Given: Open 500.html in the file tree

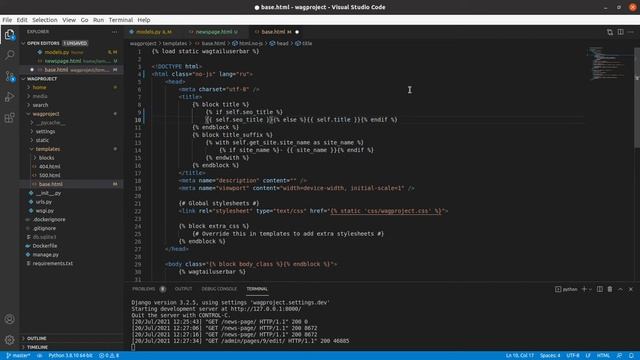Looking at the screenshot, I should [72, 176].
